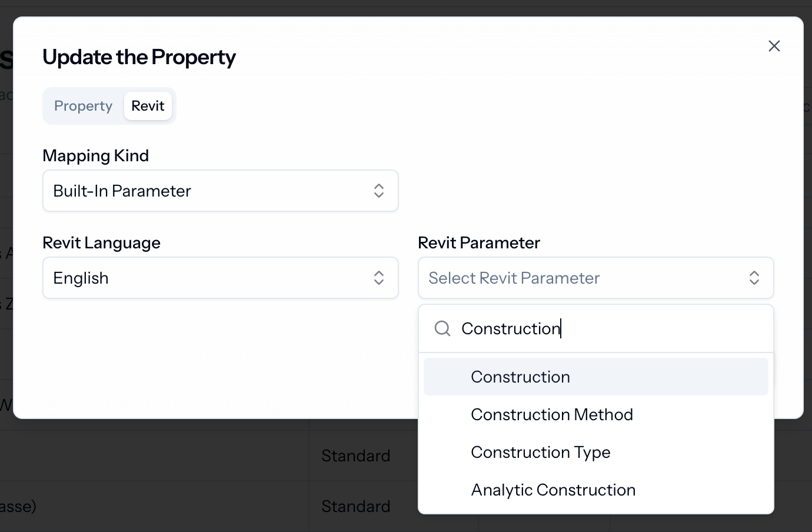Choose the Construction Type option
Screen dimensions: 812x532
pos(595,452)
